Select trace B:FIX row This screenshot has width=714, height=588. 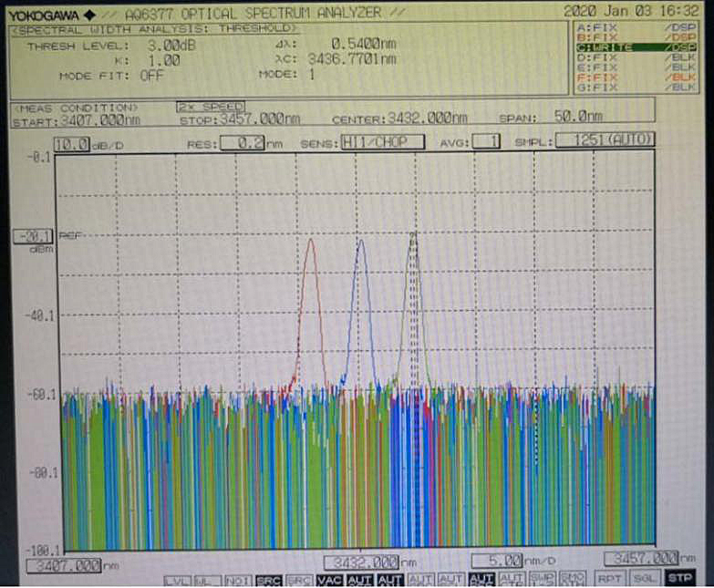tap(635, 37)
